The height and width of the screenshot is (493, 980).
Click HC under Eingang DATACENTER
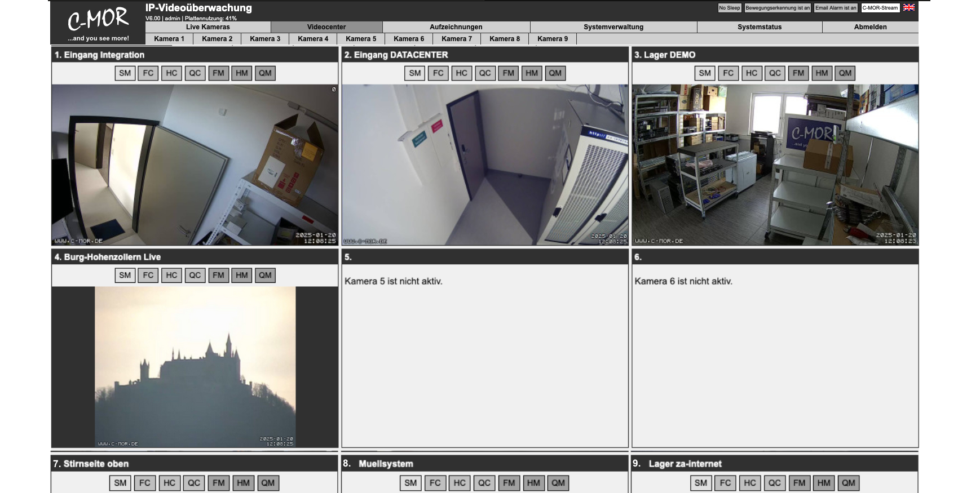(462, 73)
